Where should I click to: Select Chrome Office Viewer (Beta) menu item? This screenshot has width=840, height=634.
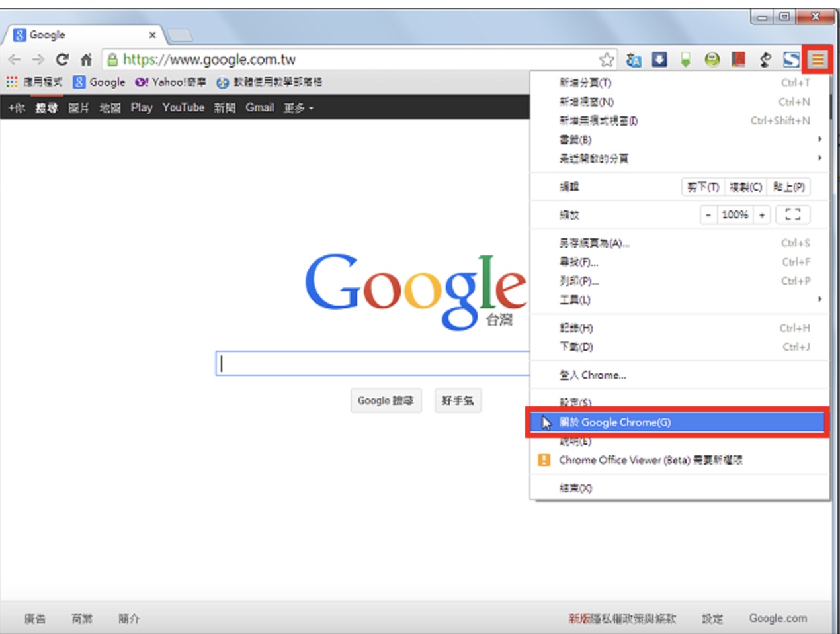click(x=680, y=459)
